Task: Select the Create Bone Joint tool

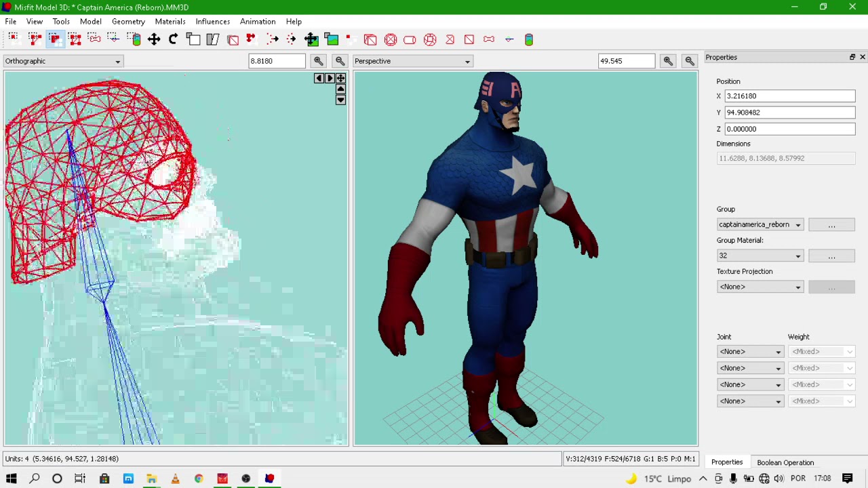Action: click(x=489, y=39)
